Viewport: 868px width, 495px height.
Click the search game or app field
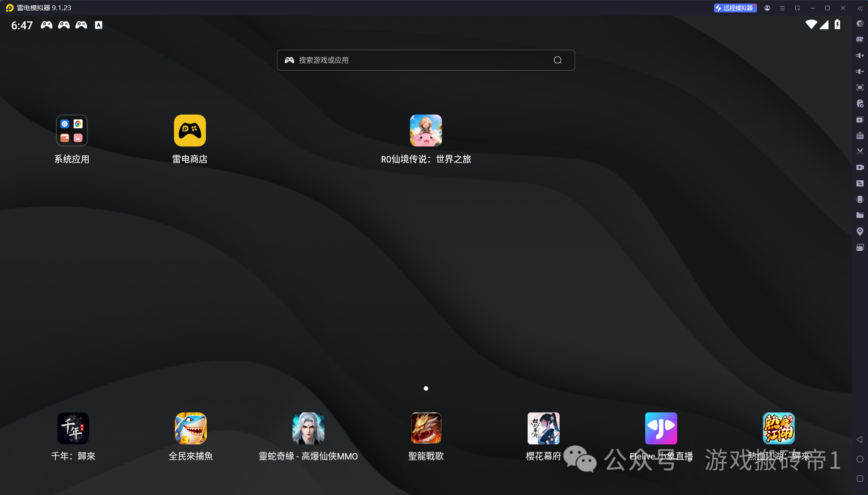point(417,60)
